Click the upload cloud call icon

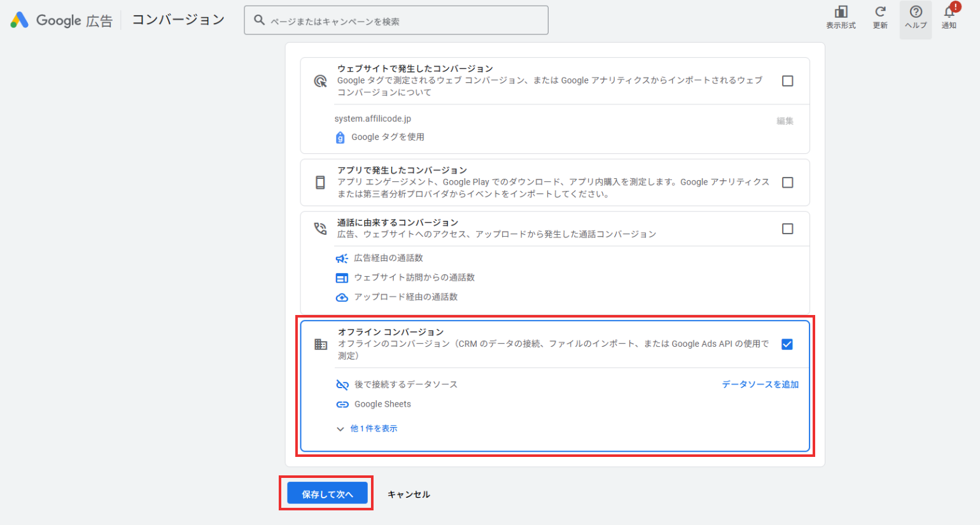(342, 297)
